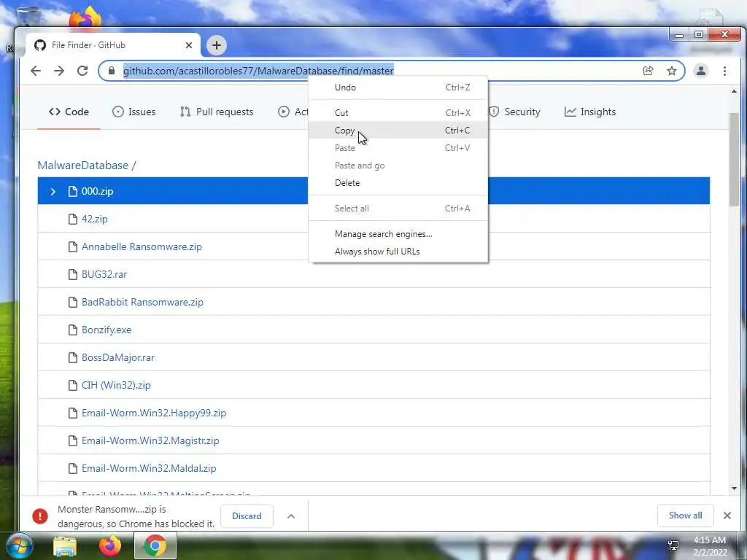Click the red danger warning icon
The height and width of the screenshot is (560, 747).
40,516
